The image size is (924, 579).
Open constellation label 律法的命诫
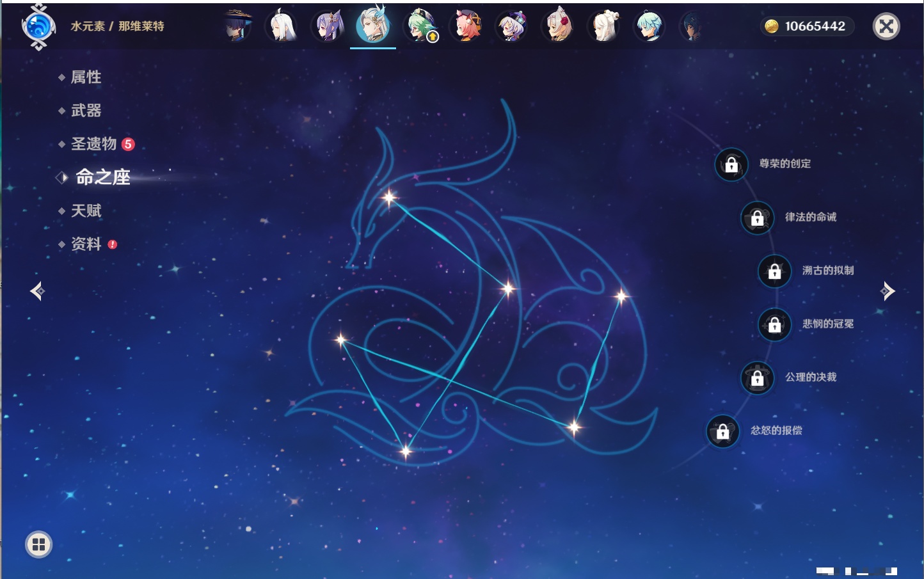(x=811, y=217)
